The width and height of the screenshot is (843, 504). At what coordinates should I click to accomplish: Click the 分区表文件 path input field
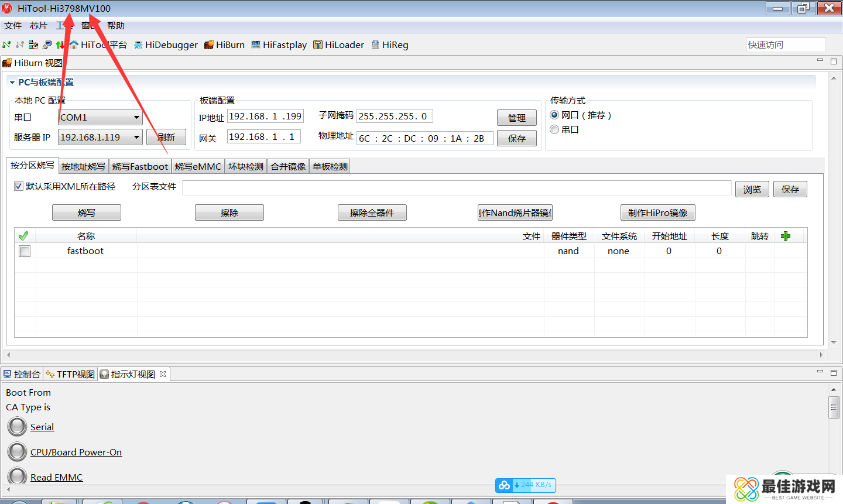click(x=457, y=188)
